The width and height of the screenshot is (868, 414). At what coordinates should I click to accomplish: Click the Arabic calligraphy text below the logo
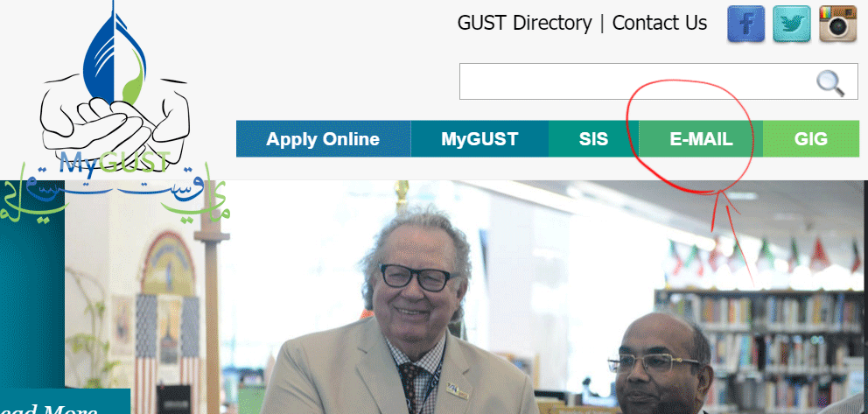point(115,193)
